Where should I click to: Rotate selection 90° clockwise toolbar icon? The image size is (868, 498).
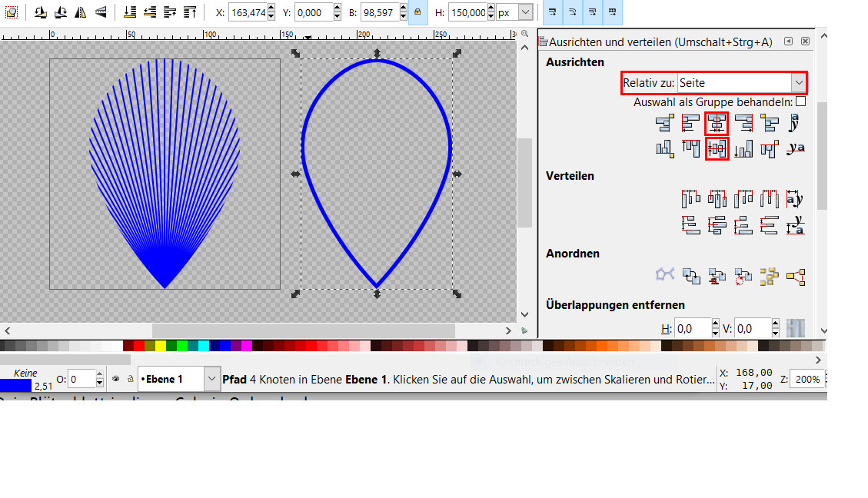coord(60,12)
